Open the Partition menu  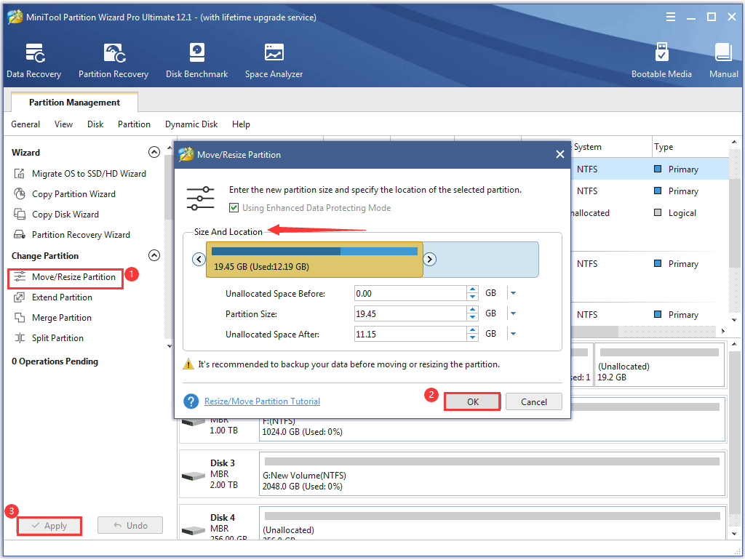[x=134, y=124]
